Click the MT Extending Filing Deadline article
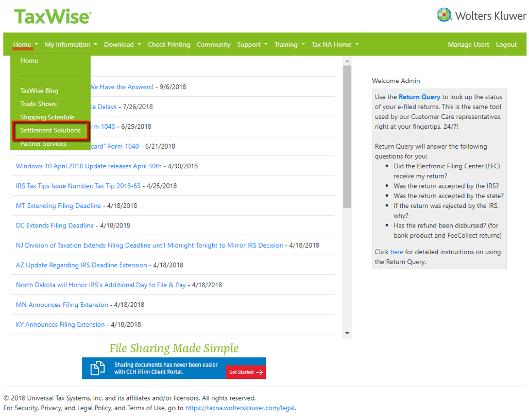Image resolution: width=529 pixels, height=420 pixels. coord(58,205)
